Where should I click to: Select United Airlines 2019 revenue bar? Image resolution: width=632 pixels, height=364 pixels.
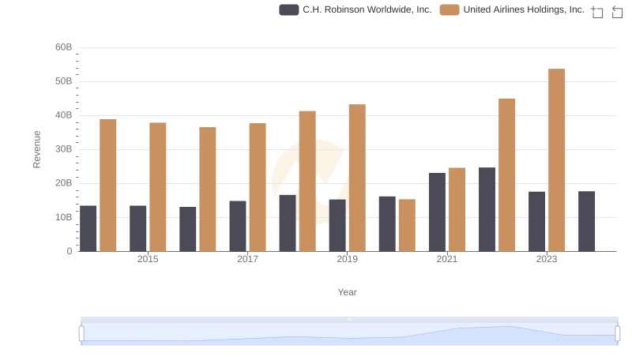pyautogui.click(x=357, y=178)
